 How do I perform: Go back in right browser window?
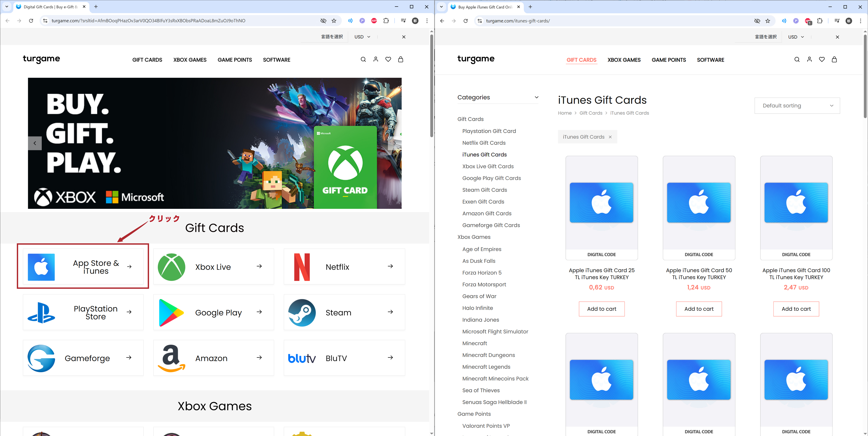[x=442, y=21]
